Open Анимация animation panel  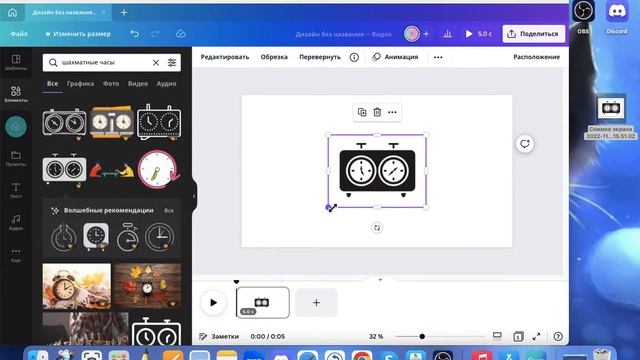[x=395, y=57]
